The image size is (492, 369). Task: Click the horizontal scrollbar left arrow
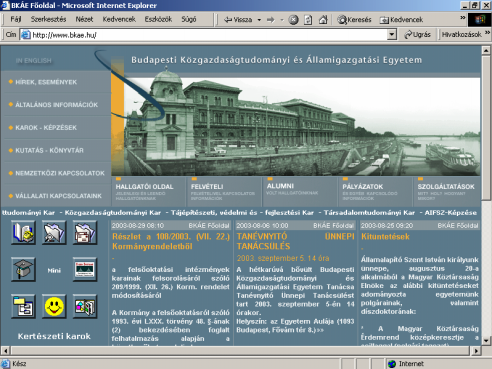6,351
